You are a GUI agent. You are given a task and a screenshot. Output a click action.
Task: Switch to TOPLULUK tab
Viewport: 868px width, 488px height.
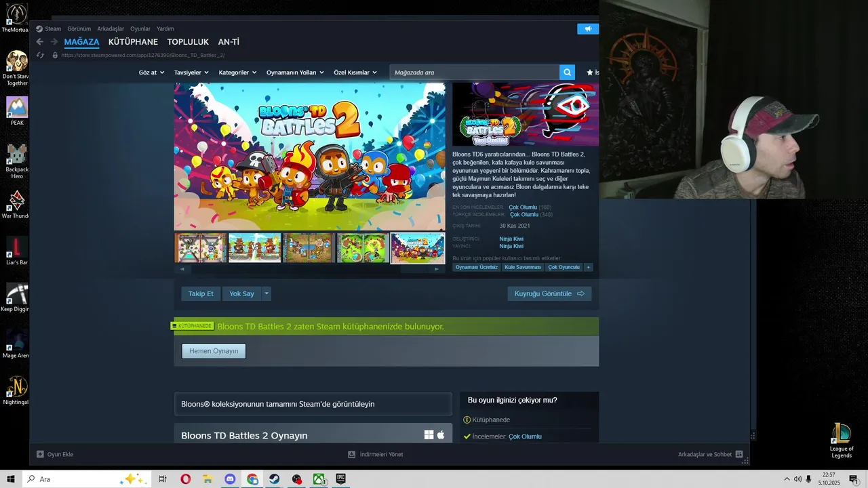(188, 42)
